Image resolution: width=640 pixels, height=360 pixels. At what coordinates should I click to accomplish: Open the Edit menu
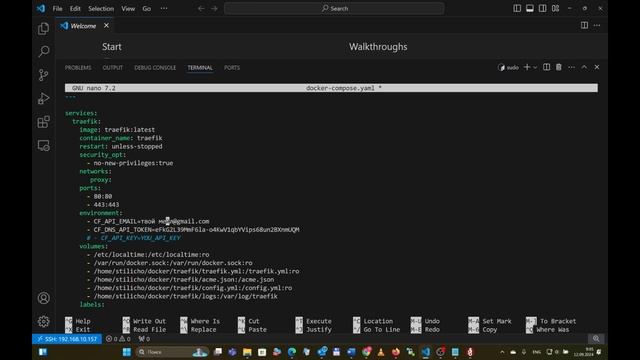(x=75, y=9)
